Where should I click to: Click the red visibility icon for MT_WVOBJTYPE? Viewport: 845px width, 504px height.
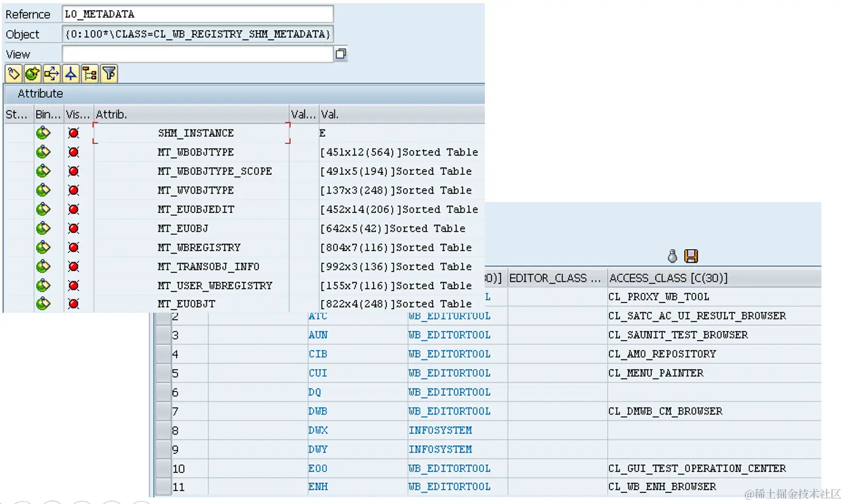pyautogui.click(x=74, y=190)
